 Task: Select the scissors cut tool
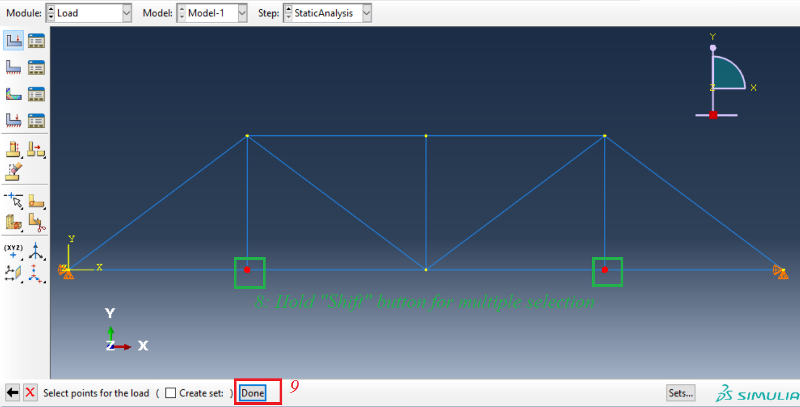click(x=36, y=222)
